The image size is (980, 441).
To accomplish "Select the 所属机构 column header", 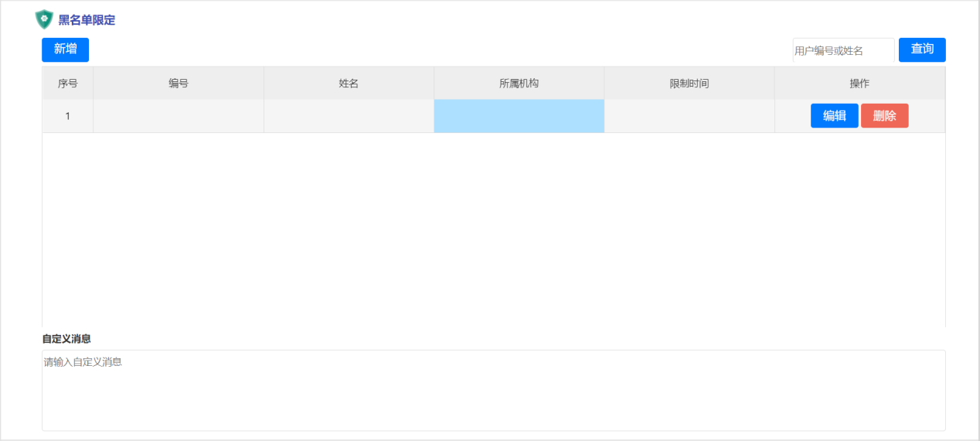I will 519,84.
